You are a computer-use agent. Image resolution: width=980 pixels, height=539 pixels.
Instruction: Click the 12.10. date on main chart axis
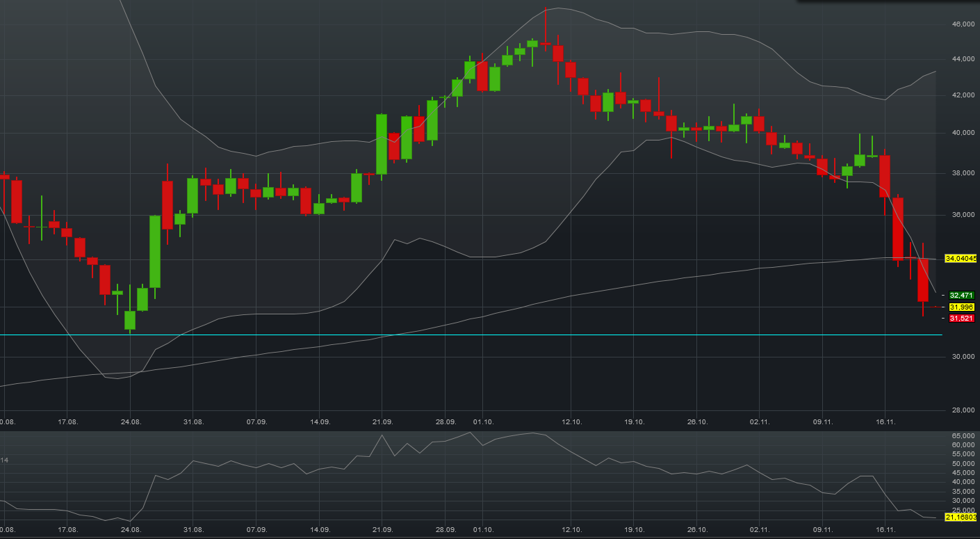pos(571,421)
